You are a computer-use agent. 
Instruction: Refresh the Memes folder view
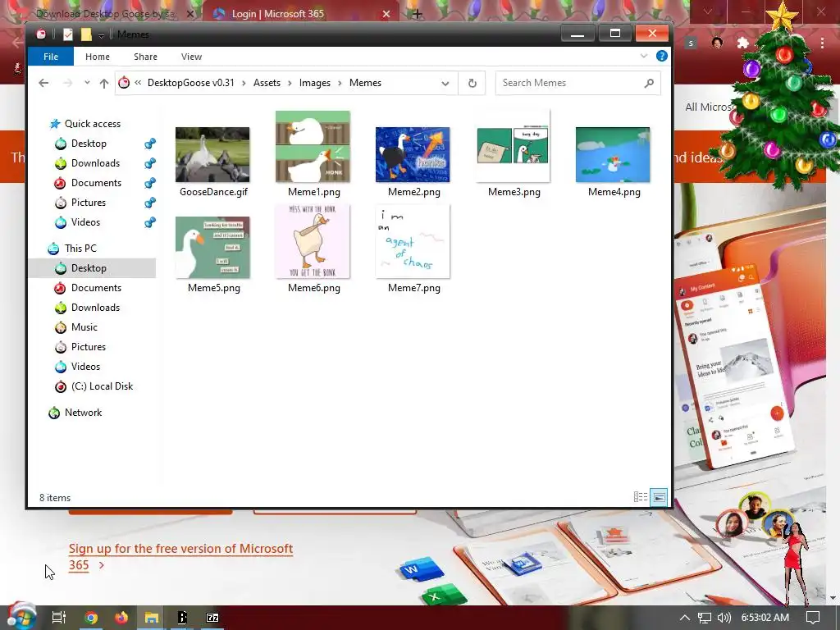coord(472,83)
